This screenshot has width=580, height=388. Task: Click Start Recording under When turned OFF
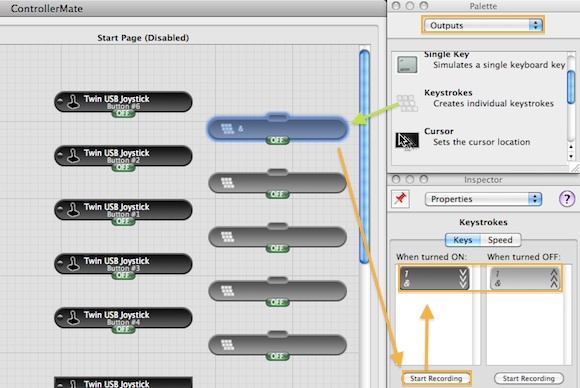(529, 378)
